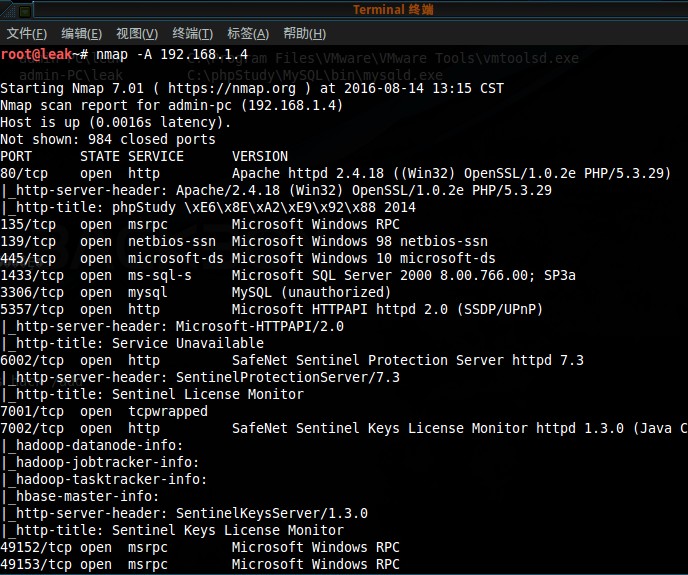Click the STATE column header

point(100,156)
